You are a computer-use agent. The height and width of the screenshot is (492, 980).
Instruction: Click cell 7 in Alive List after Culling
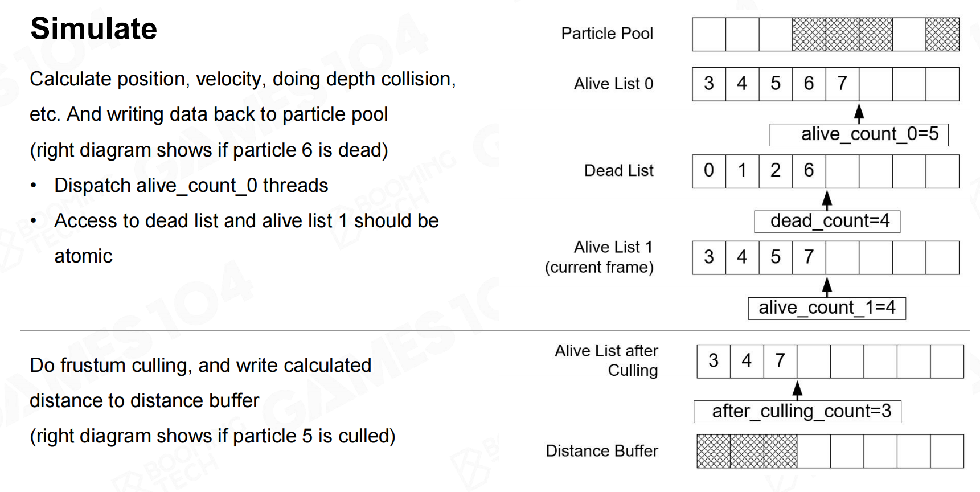tap(781, 361)
